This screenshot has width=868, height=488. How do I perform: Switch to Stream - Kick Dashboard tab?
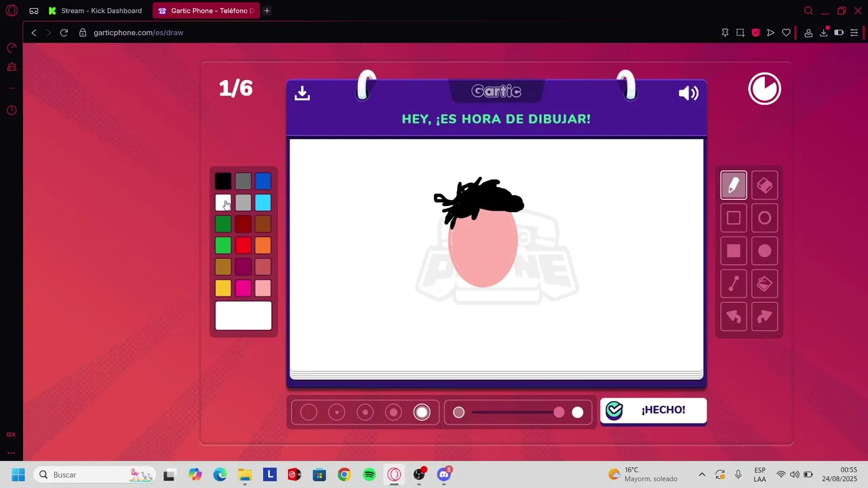click(95, 11)
